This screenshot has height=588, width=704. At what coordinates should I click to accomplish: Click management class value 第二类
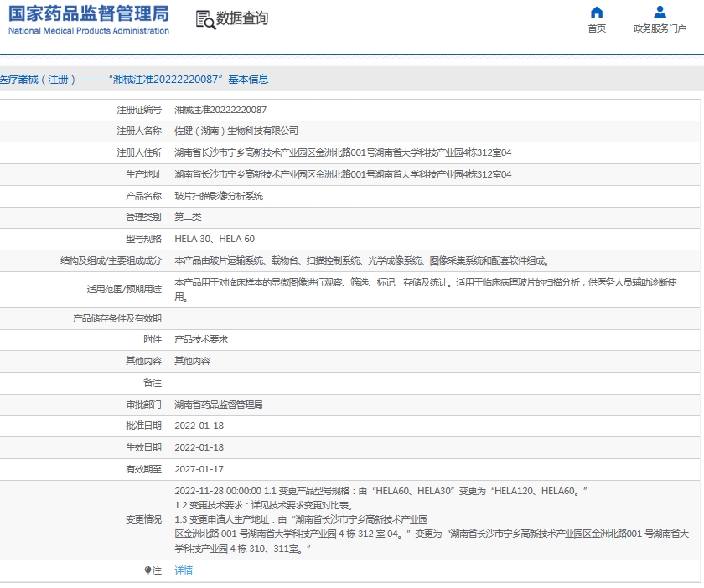(188, 217)
